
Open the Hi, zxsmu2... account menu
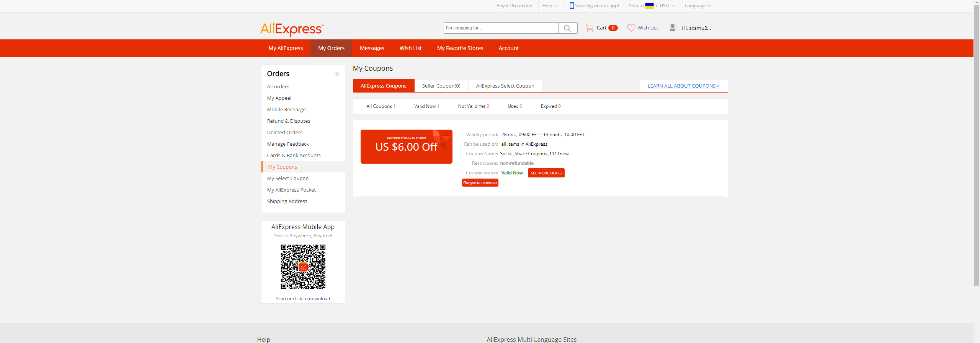click(696, 28)
